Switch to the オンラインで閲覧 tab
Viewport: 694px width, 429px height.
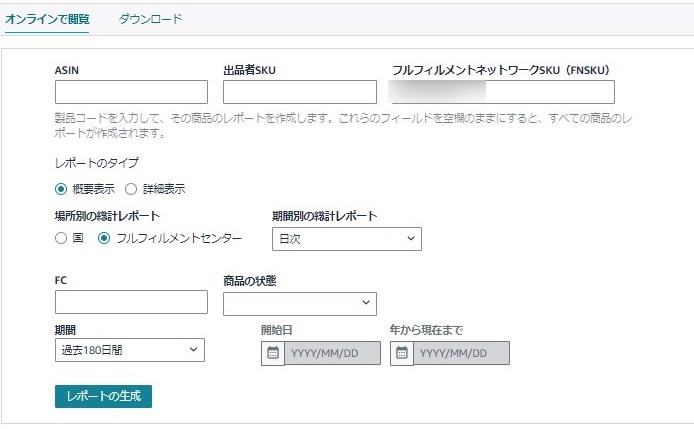click(x=47, y=19)
